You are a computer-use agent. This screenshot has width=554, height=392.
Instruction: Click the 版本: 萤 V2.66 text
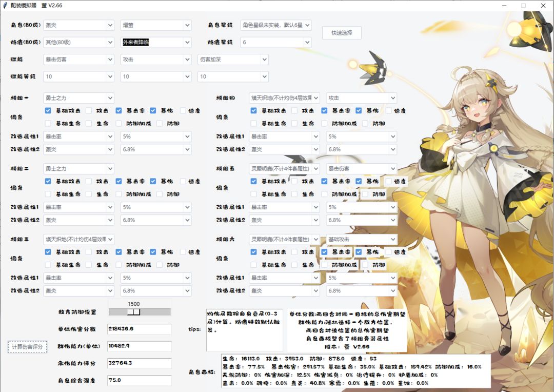pyautogui.click(x=347, y=347)
